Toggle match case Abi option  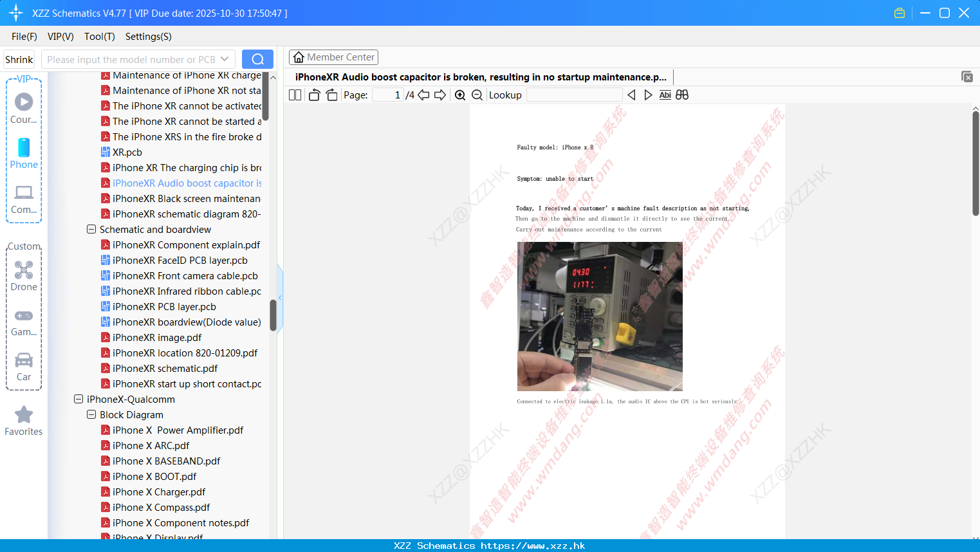(665, 95)
